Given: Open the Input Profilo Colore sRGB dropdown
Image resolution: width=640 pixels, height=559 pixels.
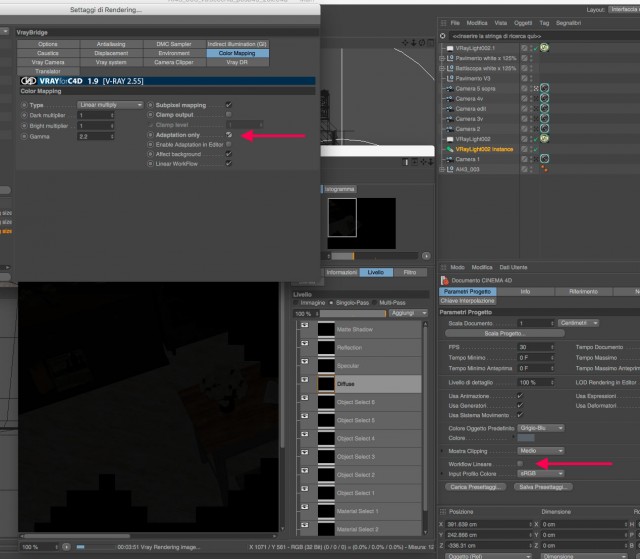Looking at the screenshot, I should click(x=541, y=473).
